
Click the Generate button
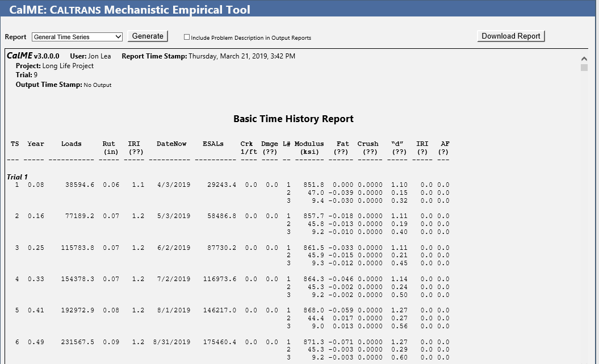point(148,36)
